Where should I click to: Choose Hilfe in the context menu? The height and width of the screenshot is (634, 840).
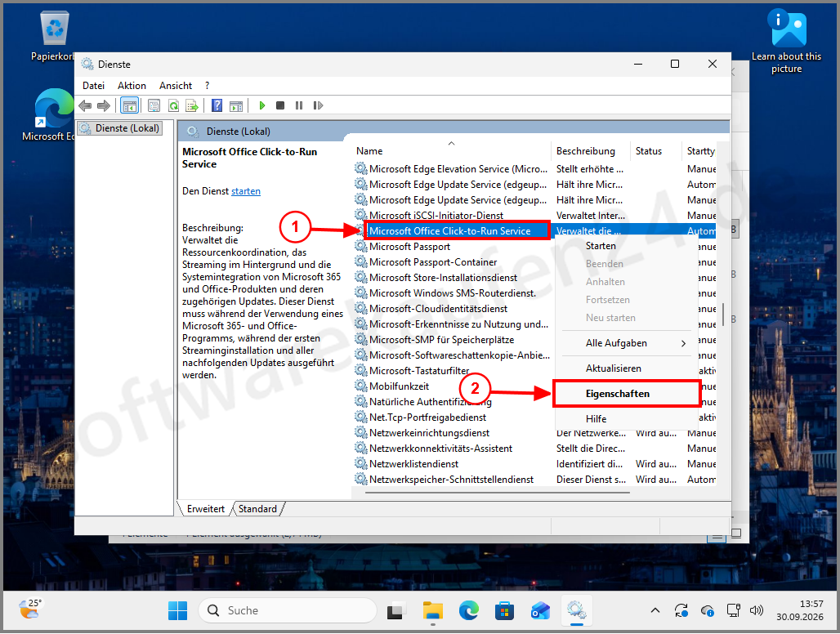pos(624,419)
